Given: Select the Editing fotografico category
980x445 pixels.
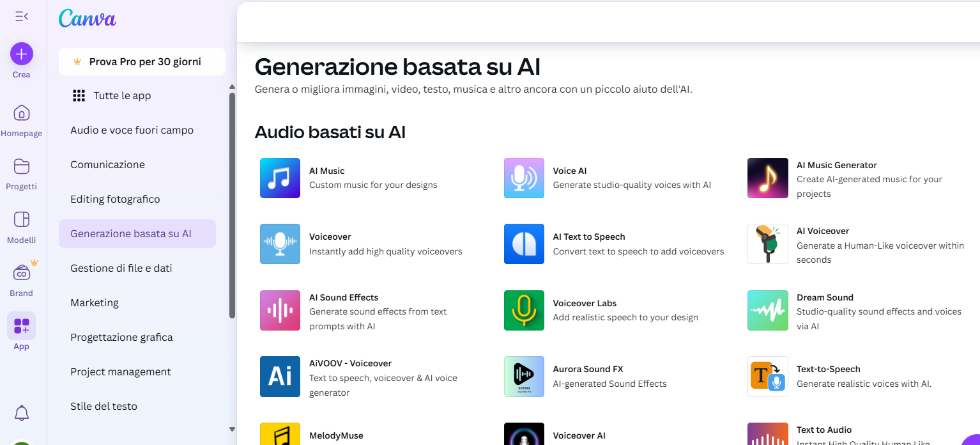Looking at the screenshot, I should point(137,199).
